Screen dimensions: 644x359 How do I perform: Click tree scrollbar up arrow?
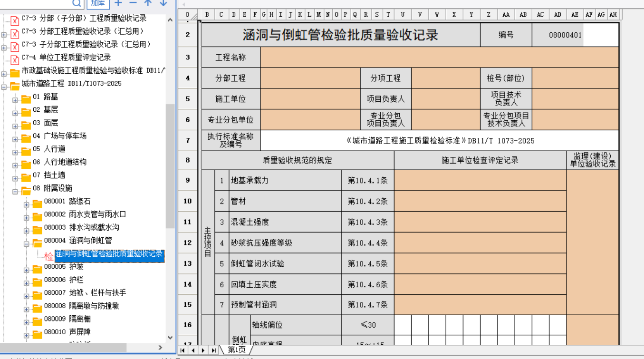(x=170, y=20)
